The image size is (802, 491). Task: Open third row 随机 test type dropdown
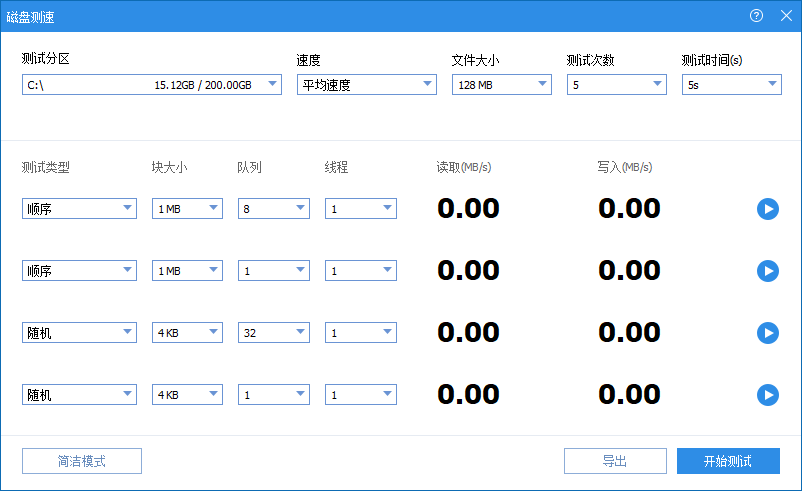tap(79, 332)
